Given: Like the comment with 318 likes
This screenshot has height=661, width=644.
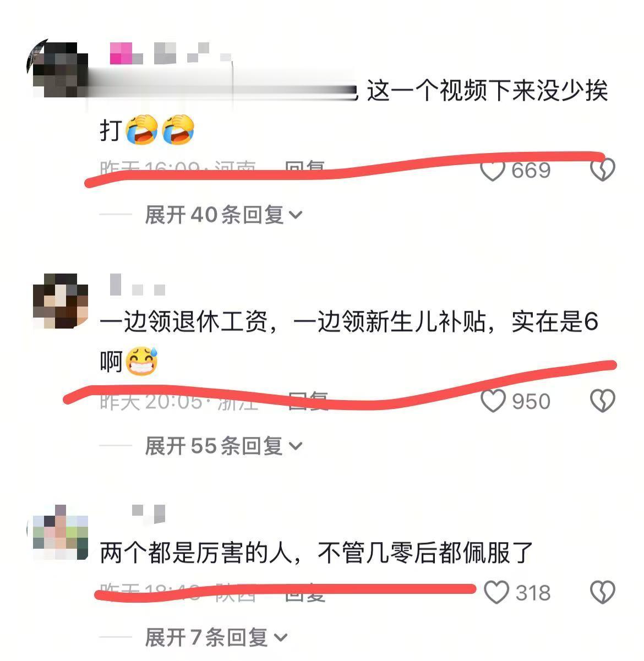Looking at the screenshot, I should pyautogui.click(x=496, y=593).
